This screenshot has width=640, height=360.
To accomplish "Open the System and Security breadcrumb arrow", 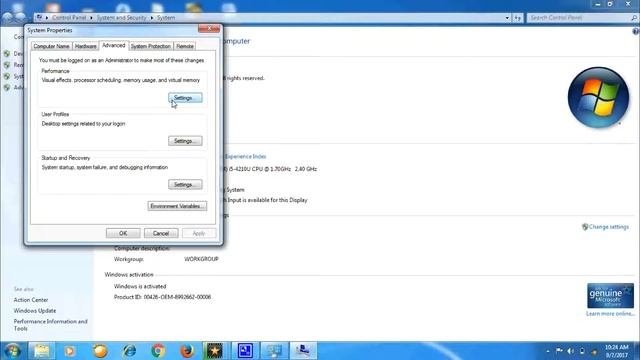I will point(151,18).
